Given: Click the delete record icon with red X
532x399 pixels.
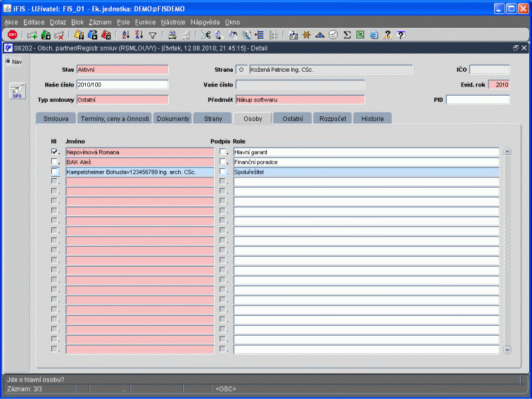Looking at the screenshot, I should 59,35.
